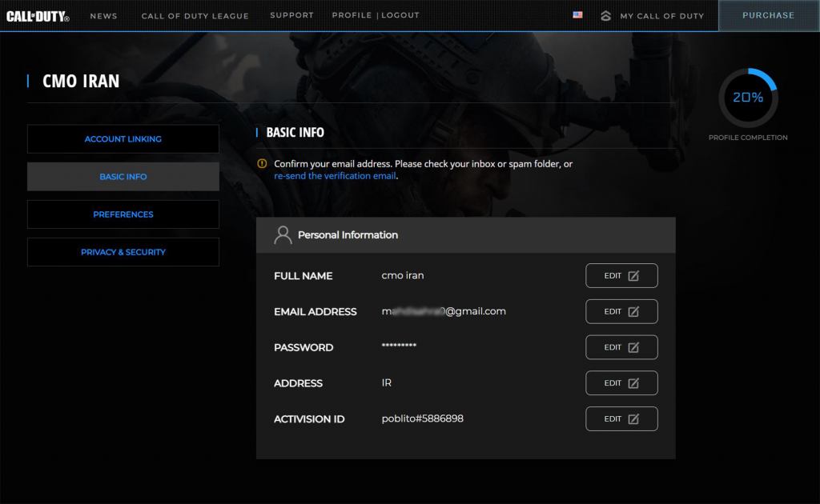This screenshot has width=820, height=504.
Task: Click the EMAIL ADDRESS label
Action: coord(316,312)
